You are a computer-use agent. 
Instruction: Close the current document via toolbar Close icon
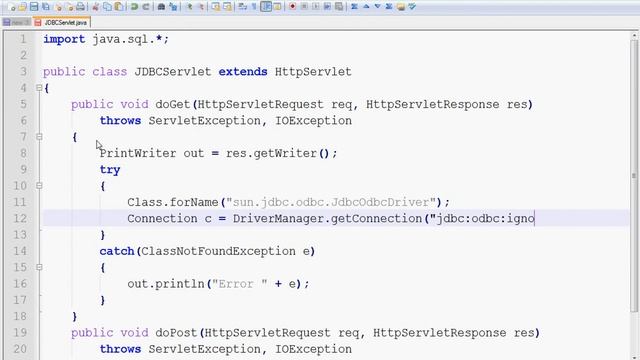click(58, 7)
